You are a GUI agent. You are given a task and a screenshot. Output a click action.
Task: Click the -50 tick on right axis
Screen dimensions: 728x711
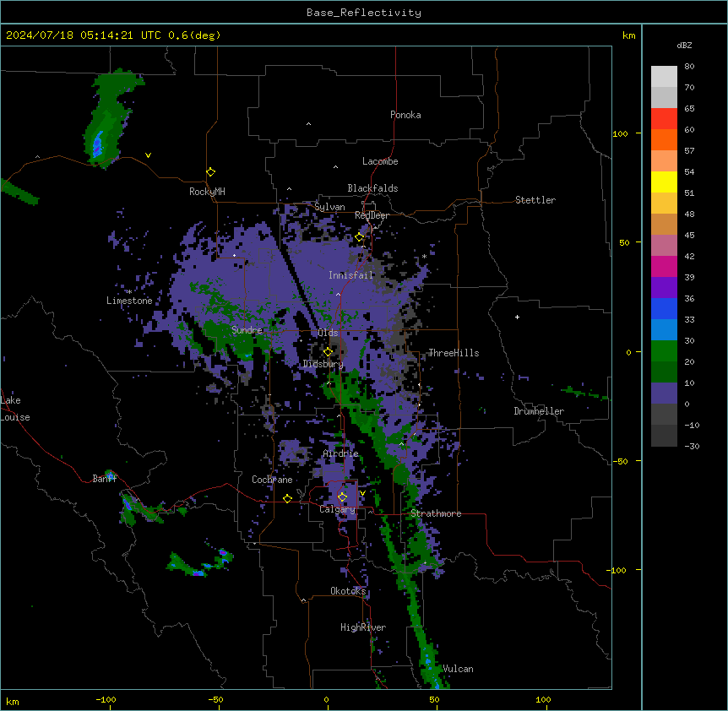tap(620, 461)
